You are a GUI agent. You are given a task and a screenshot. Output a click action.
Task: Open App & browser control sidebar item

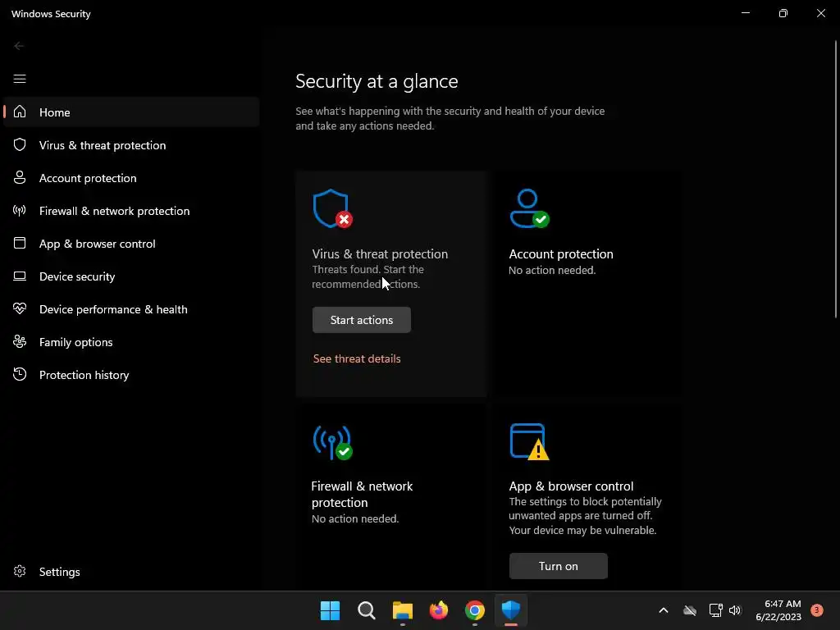[x=131, y=243]
